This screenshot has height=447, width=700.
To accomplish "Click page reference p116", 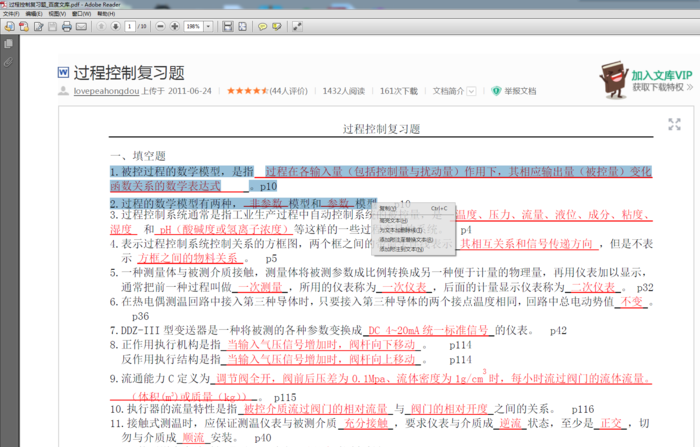I will (x=583, y=409).
